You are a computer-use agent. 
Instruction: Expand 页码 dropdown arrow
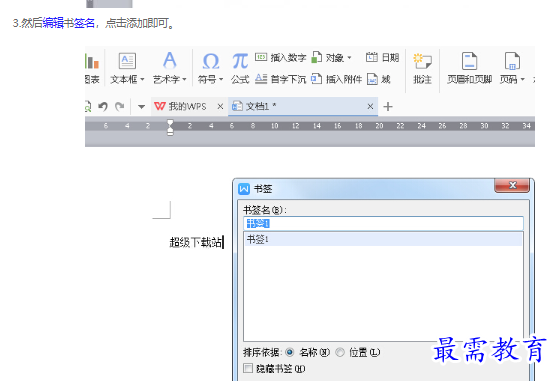click(x=522, y=79)
